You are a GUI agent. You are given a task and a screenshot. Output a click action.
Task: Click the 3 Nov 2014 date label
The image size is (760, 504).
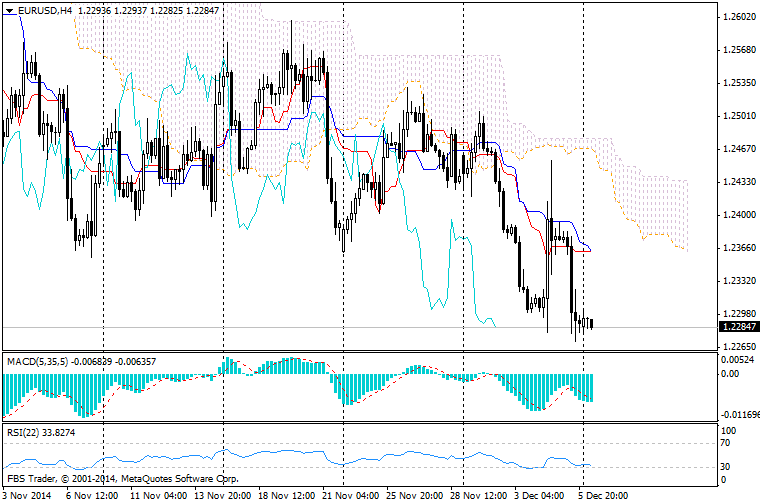coord(27,496)
